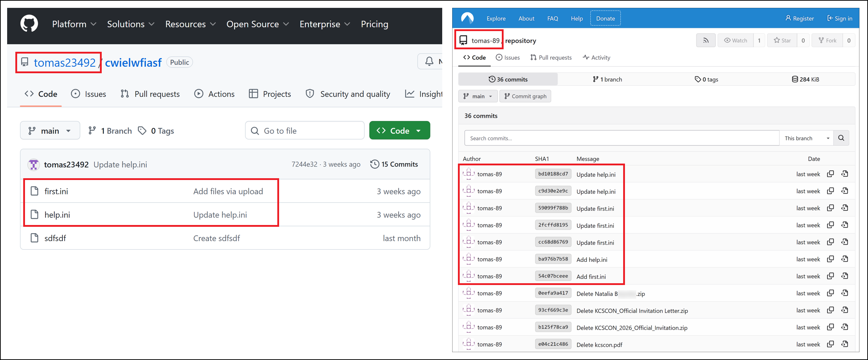Copy SHA of commit 59099f788b
Viewport: 868px width, 360px height.
pyautogui.click(x=831, y=208)
